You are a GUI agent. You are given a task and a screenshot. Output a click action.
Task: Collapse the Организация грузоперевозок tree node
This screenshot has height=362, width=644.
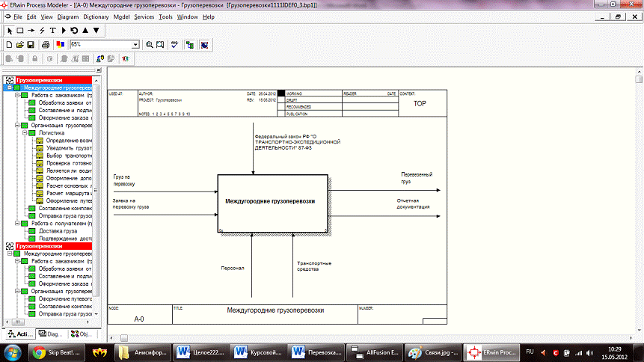coord(16,126)
